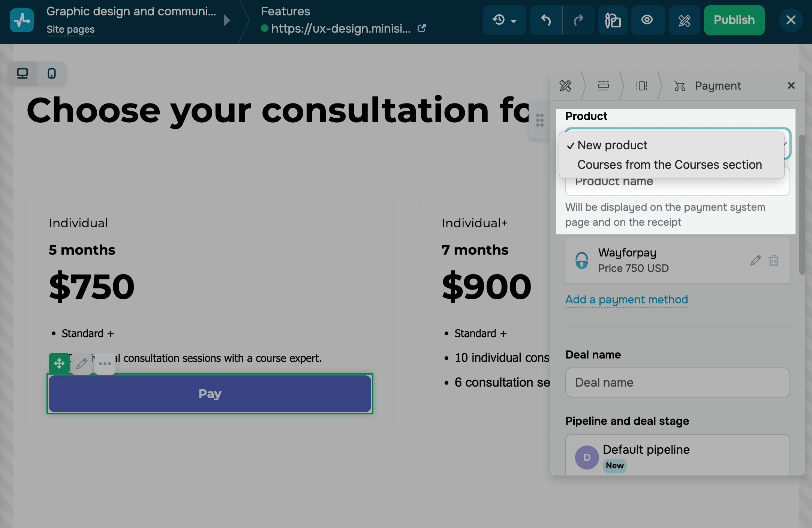Click the Deal name input field
The width and height of the screenshot is (812, 528).
(x=677, y=382)
